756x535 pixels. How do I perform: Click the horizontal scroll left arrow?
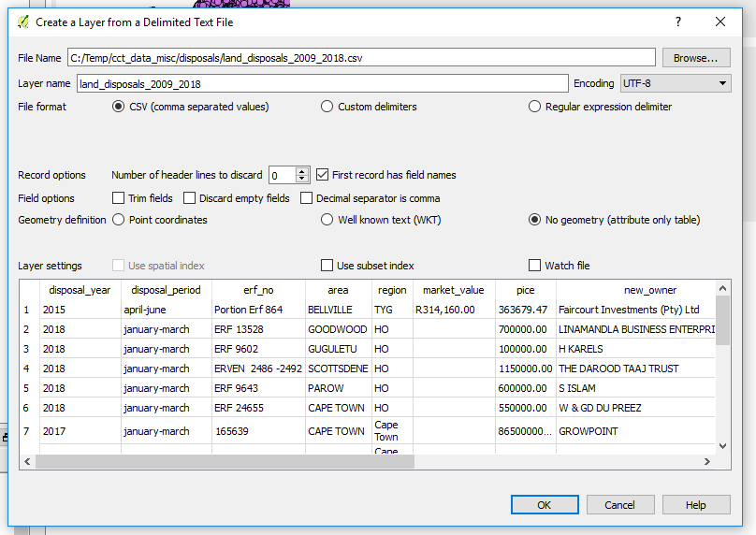tap(27, 462)
